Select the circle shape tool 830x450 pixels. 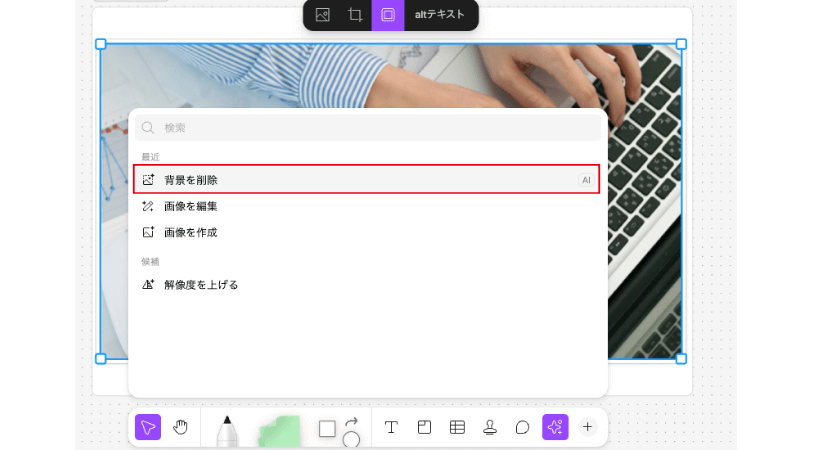point(351,439)
